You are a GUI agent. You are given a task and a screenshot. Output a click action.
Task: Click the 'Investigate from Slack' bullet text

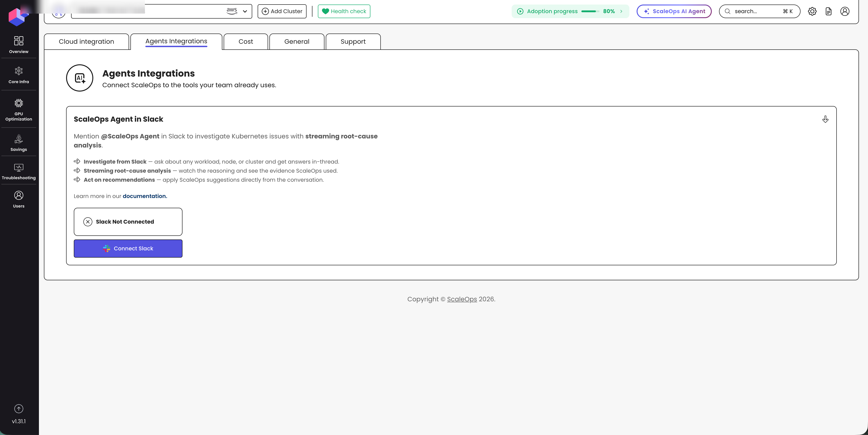click(x=115, y=162)
